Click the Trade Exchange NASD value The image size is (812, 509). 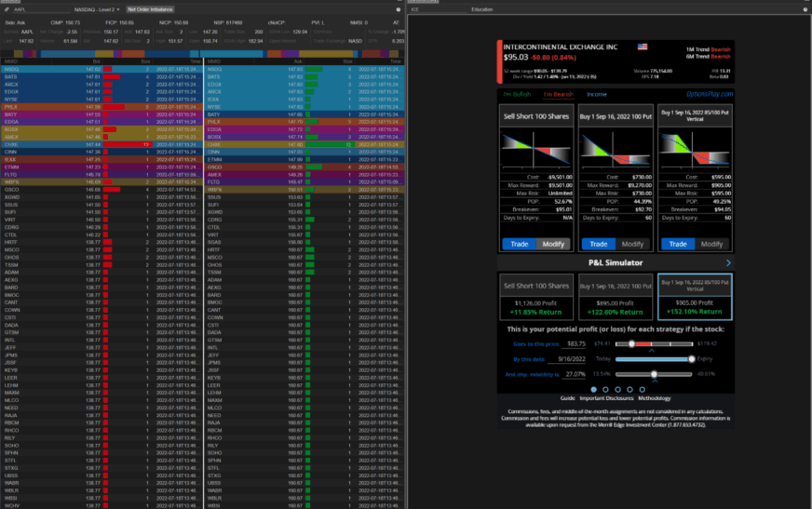point(356,41)
